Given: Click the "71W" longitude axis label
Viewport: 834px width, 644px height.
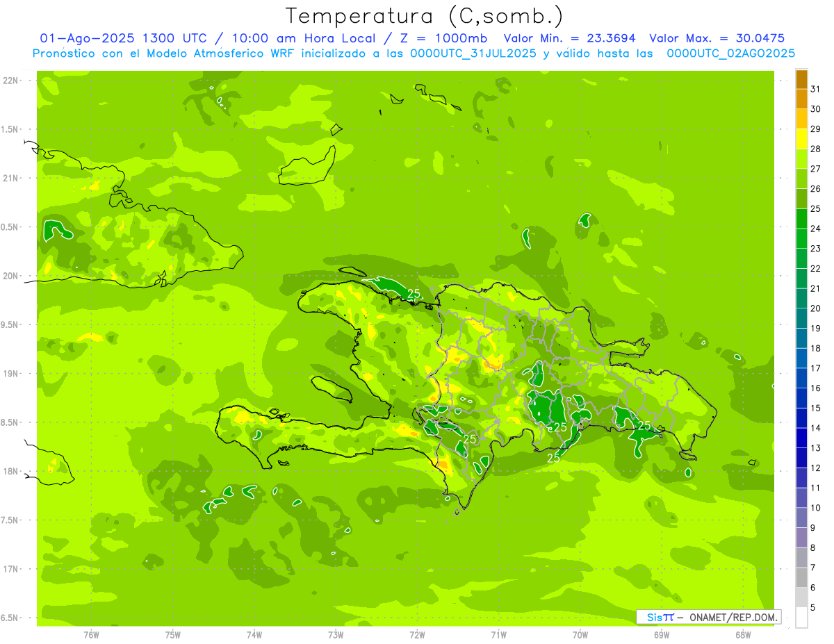Looking at the screenshot, I should tap(498, 634).
